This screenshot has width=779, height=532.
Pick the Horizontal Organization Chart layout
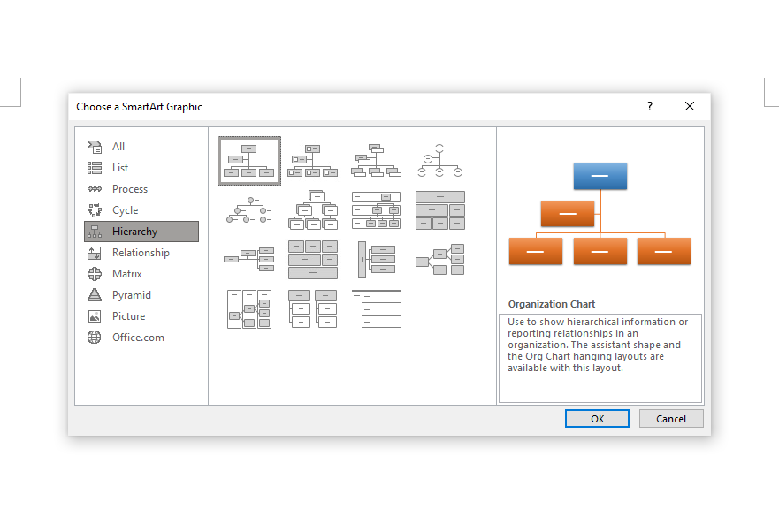[x=249, y=260]
